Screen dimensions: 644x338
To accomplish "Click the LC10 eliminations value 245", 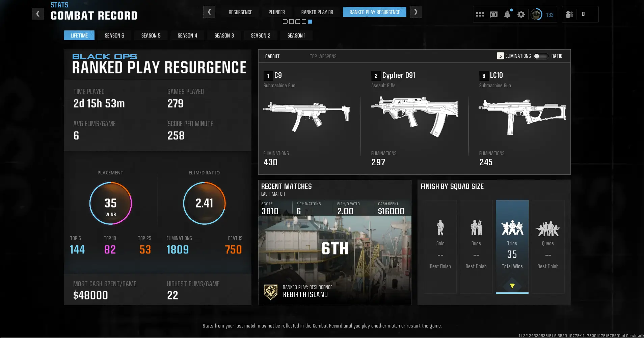I will pos(486,162).
